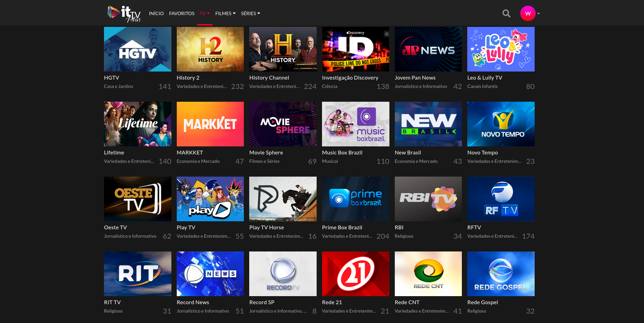This screenshot has height=323, width=644.
Task: Select the MARKKET channel thumbnail
Action: click(x=210, y=124)
